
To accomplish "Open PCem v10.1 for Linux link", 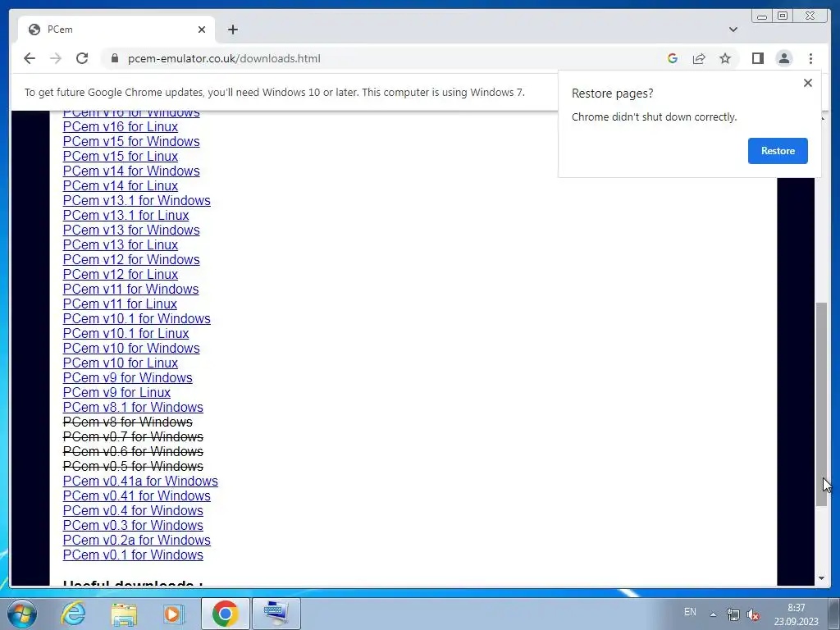I will point(126,333).
